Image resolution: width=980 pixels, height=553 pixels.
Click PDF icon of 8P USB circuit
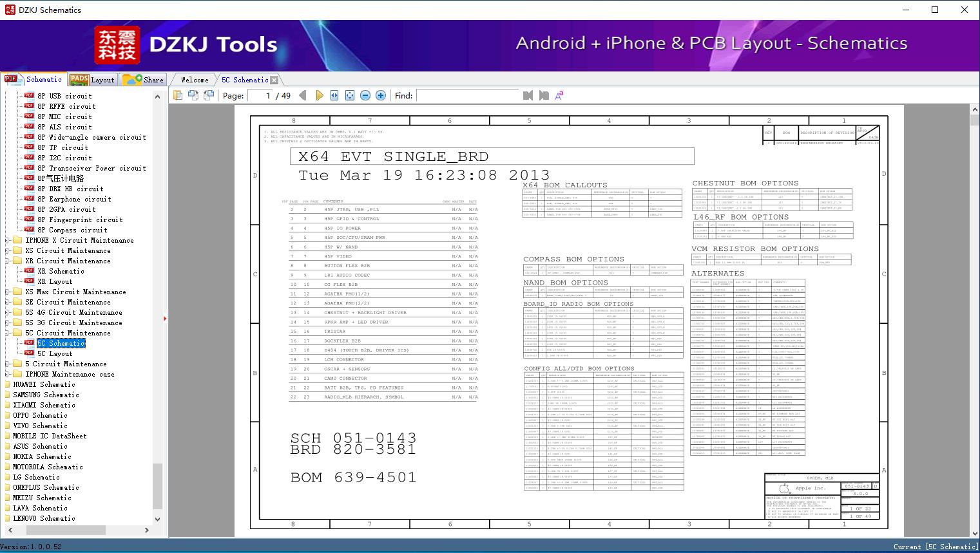pos(29,96)
